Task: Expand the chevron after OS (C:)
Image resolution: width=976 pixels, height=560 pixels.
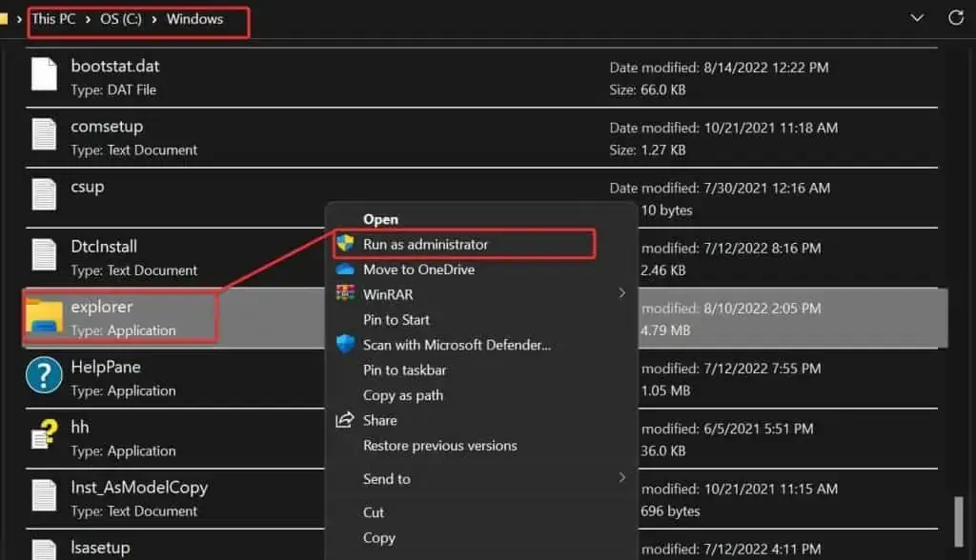Action: pyautogui.click(x=153, y=19)
